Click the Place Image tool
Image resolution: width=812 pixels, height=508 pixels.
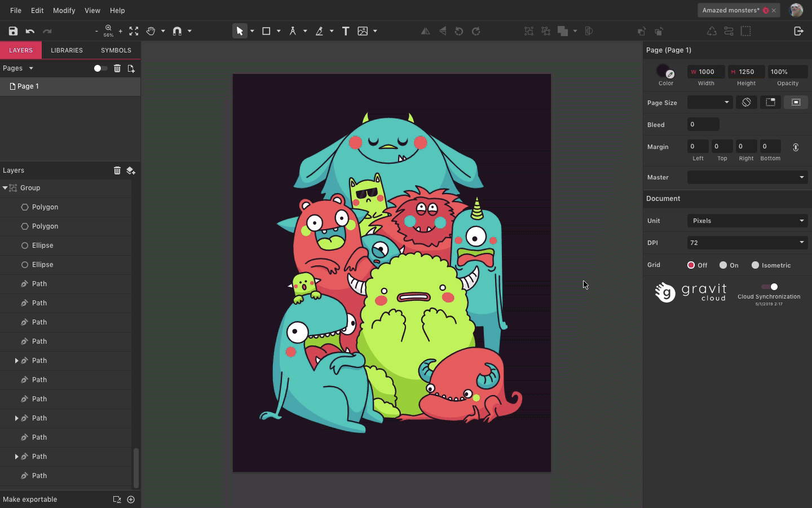tap(363, 31)
